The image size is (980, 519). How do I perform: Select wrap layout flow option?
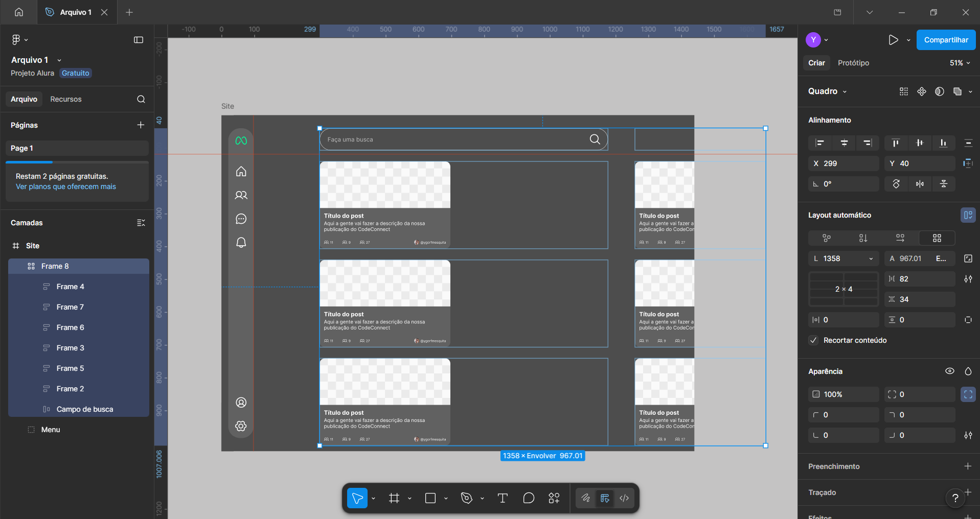[x=900, y=238]
